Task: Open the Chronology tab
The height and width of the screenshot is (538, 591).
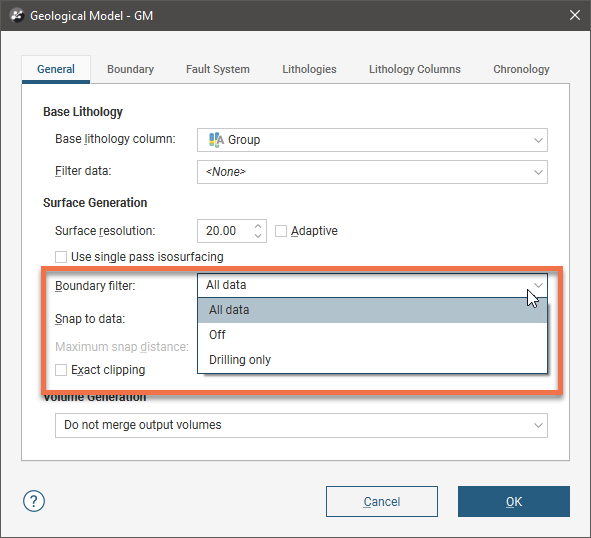Action: [x=521, y=69]
